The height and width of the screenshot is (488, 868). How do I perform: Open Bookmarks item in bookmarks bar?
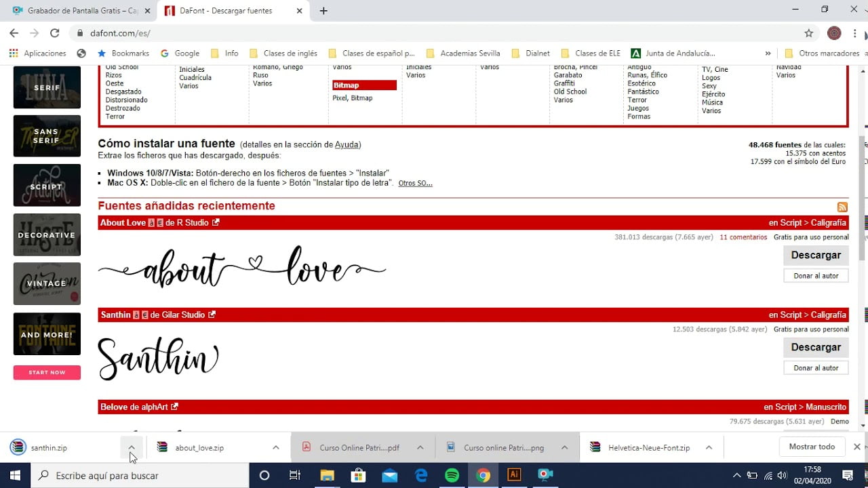pos(123,53)
